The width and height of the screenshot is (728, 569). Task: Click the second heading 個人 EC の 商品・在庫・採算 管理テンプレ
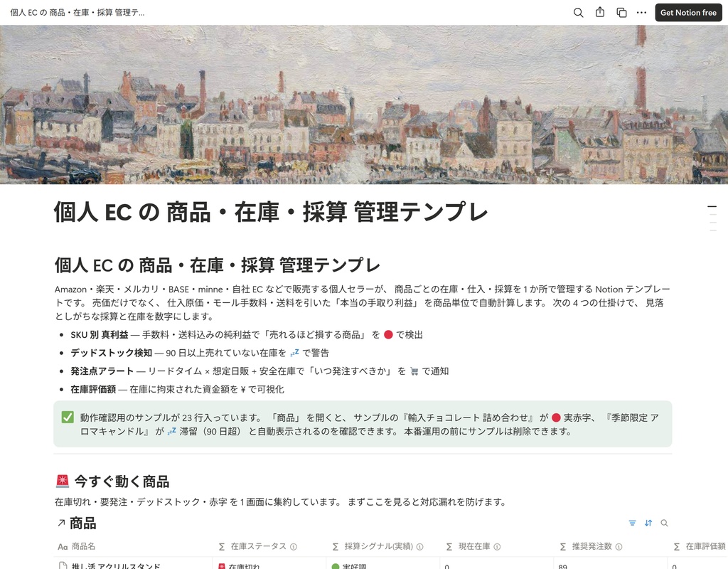coord(218,265)
